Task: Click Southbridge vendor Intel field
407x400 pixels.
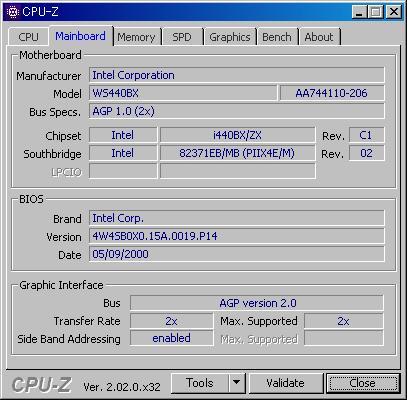Action: 123,153
